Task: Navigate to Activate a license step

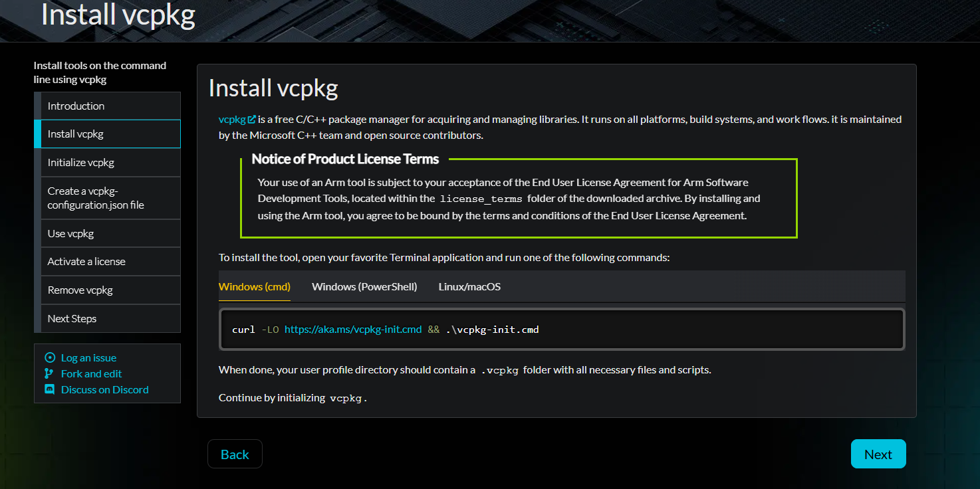Action: click(86, 262)
